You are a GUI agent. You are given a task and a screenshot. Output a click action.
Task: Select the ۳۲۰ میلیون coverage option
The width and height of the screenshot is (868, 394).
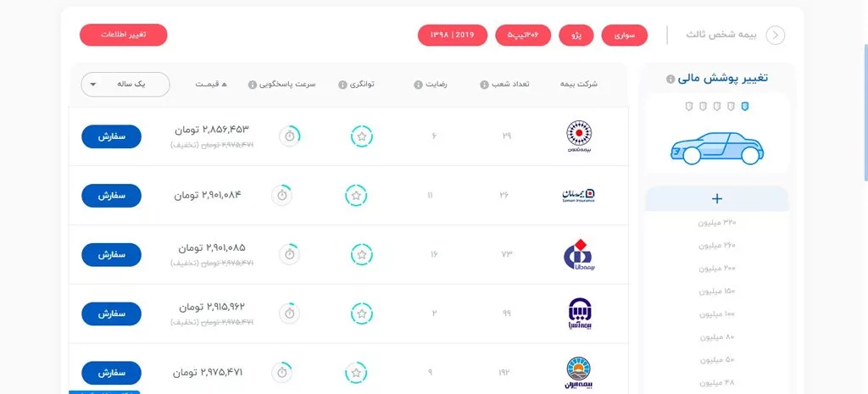[717, 223]
